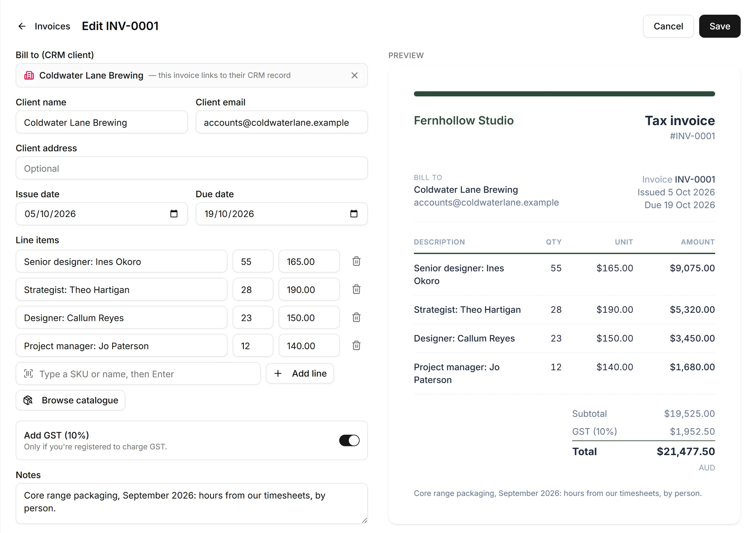Delete the Senior designer: Ines Okoro line
The width and height of the screenshot is (756, 533).
point(356,261)
